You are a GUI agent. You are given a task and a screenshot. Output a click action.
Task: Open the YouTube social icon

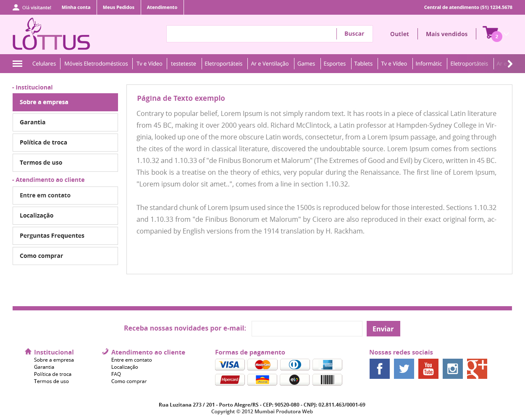tap(428, 369)
